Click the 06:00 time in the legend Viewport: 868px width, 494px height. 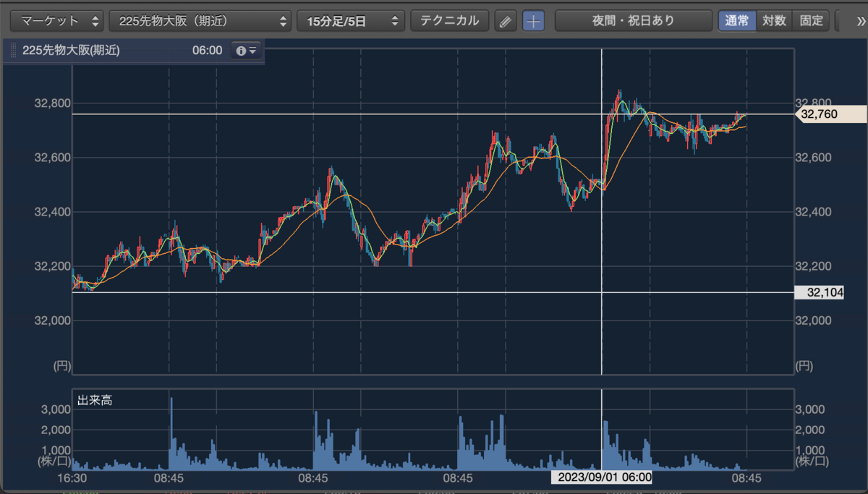pyautogui.click(x=208, y=51)
